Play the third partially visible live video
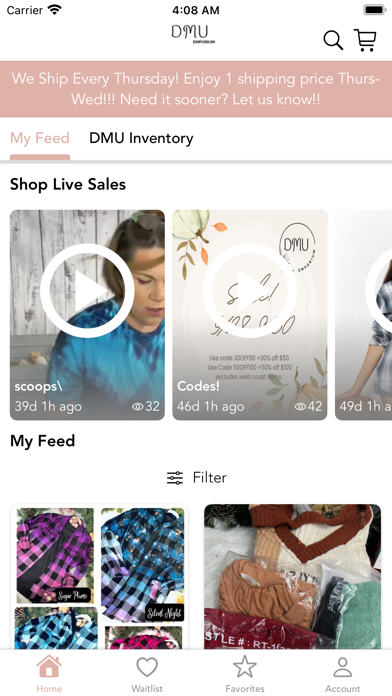This screenshot has height=696, width=392. click(x=379, y=290)
